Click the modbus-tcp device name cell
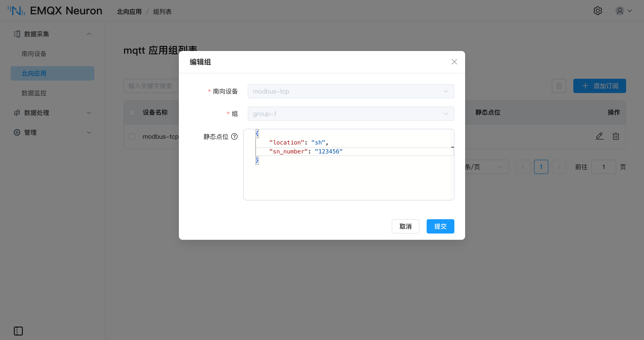The width and height of the screenshot is (644, 340). (161, 136)
